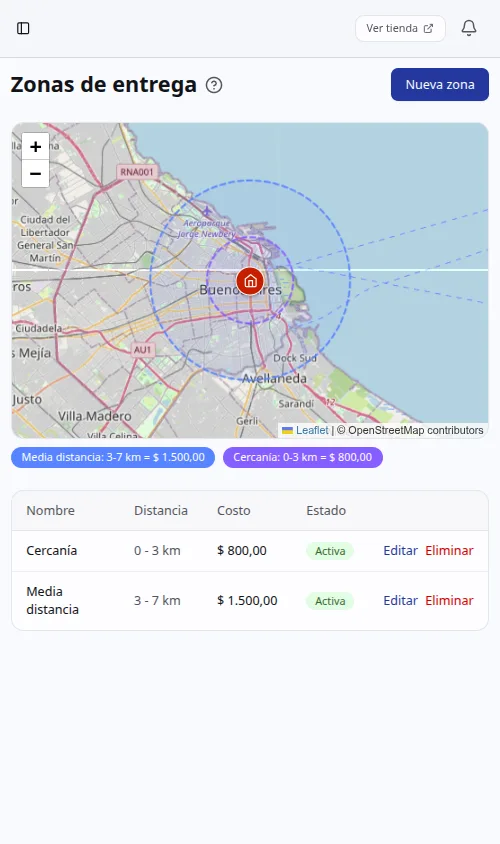This screenshot has height=844, width=500.
Task: Select the red store home marker
Action: tap(250, 281)
